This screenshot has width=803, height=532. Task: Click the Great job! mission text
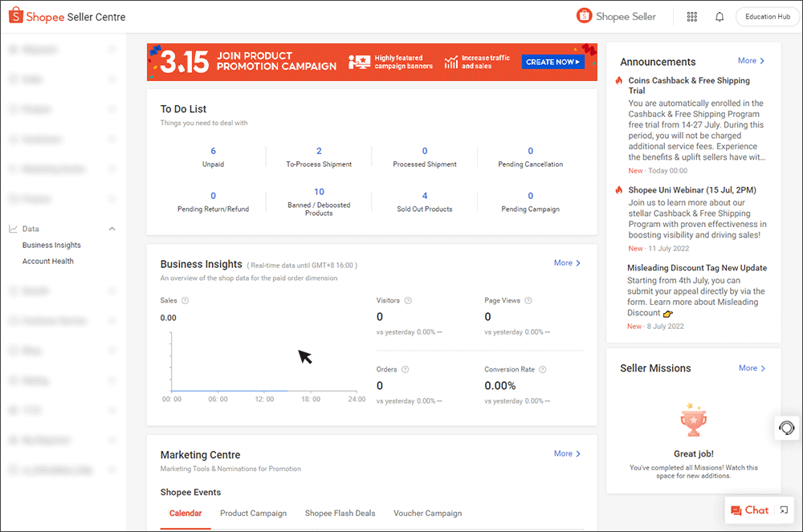click(x=694, y=453)
